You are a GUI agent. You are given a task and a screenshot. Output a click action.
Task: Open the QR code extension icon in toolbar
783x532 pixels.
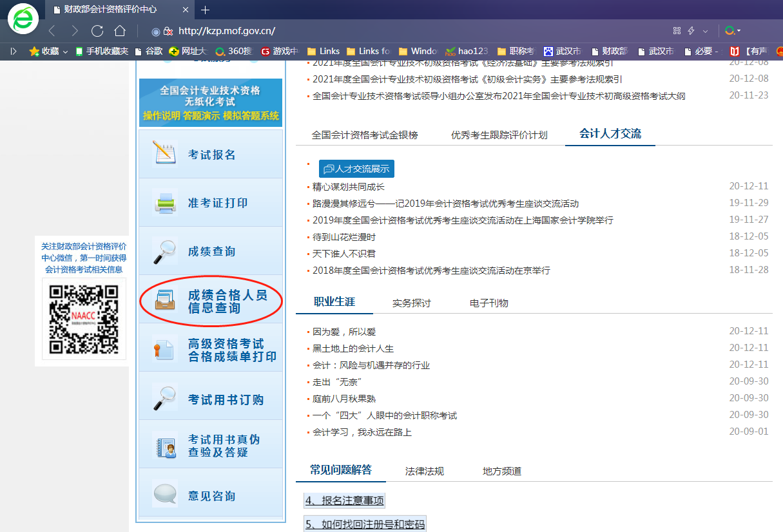[677, 31]
